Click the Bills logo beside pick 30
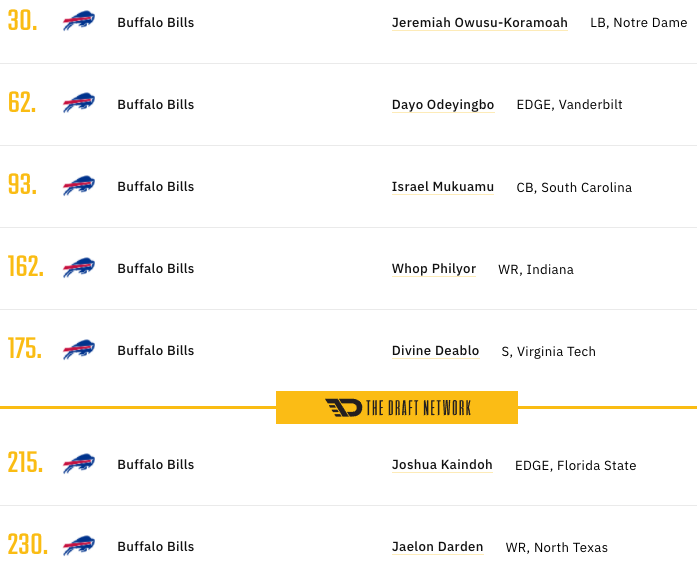 click(x=79, y=21)
